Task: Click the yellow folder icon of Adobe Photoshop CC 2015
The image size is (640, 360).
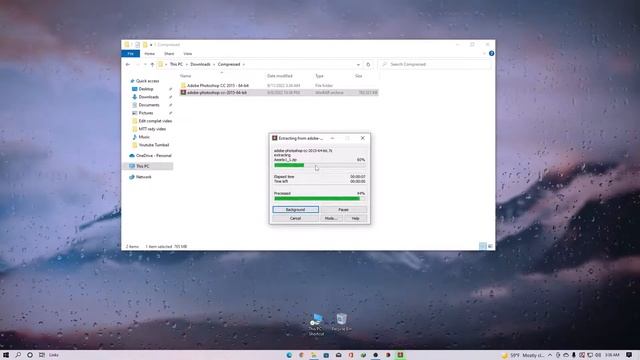Action: 183,86
